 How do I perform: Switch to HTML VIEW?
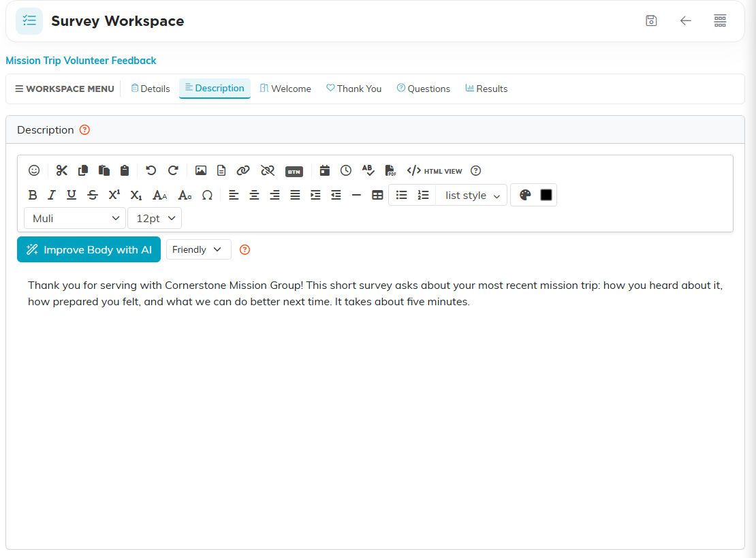tap(435, 171)
